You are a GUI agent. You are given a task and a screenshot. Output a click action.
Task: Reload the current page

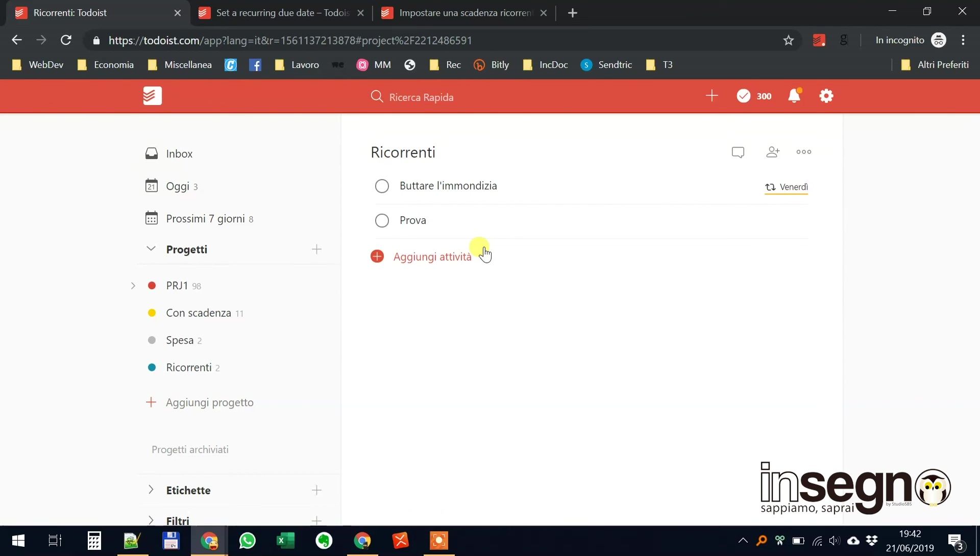66,40
